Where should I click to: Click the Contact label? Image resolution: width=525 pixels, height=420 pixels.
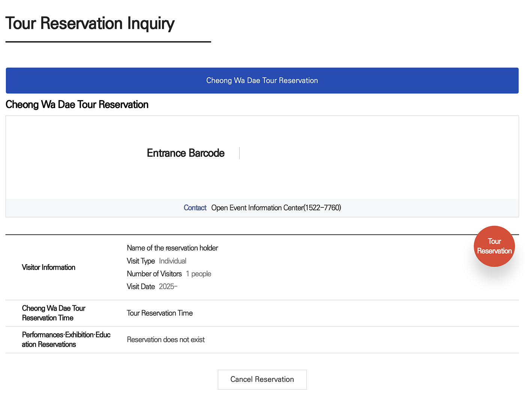195,208
